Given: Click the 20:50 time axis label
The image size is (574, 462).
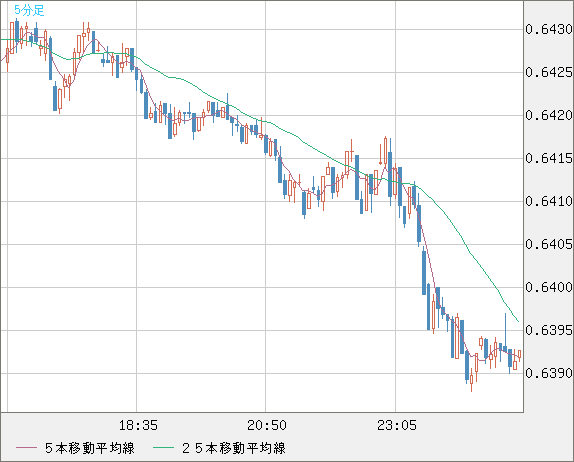Looking at the screenshot, I should (267, 425).
